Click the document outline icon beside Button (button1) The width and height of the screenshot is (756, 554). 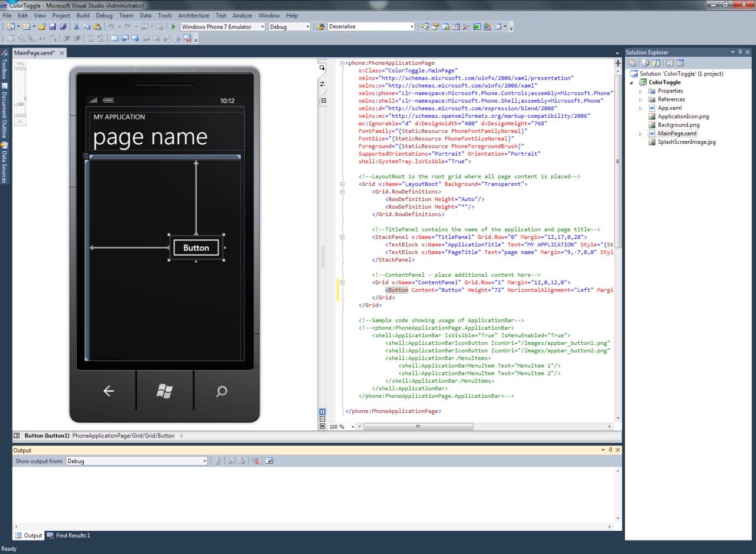click(17, 436)
